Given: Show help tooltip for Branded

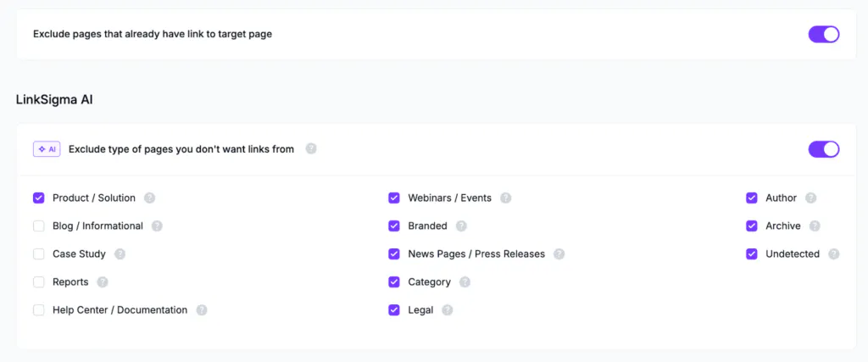Looking at the screenshot, I should tap(462, 226).
